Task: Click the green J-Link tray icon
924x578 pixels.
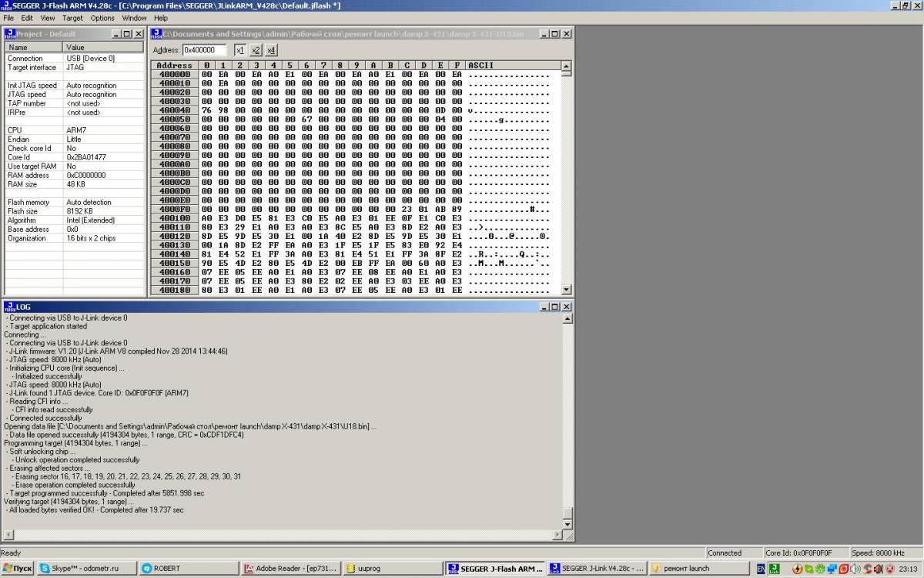Action: 775,569
